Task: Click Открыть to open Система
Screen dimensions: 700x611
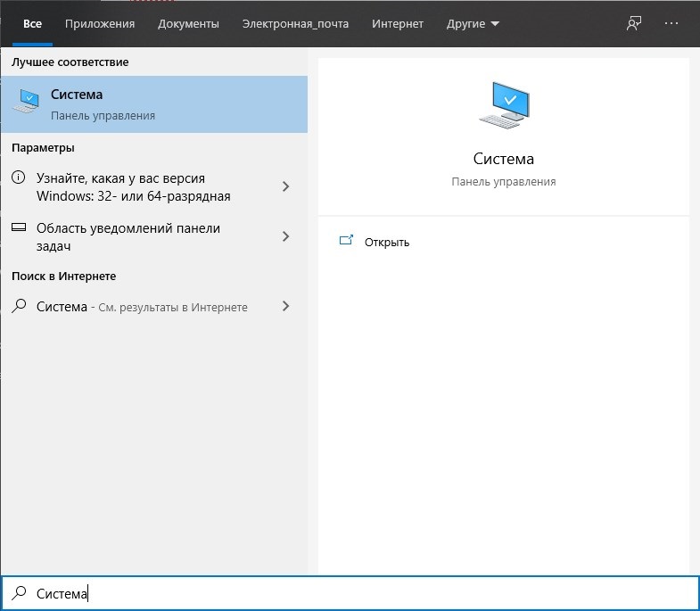Action: (387, 242)
